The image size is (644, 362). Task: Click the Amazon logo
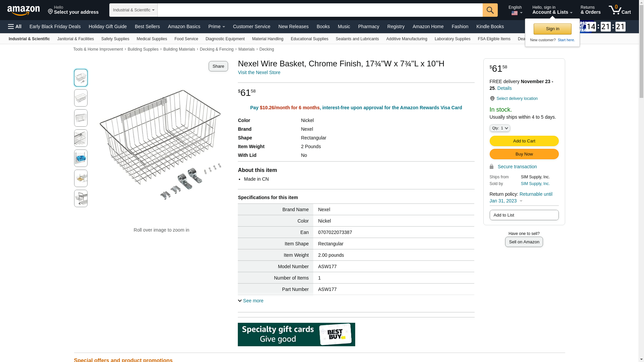pyautogui.click(x=23, y=10)
